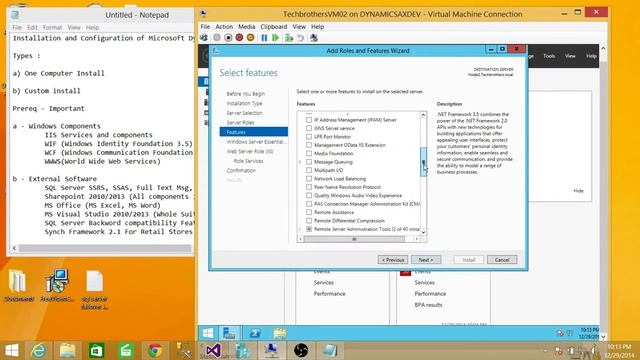Open the Documents folder desktop icon
The image size is (640, 360).
tap(18, 286)
